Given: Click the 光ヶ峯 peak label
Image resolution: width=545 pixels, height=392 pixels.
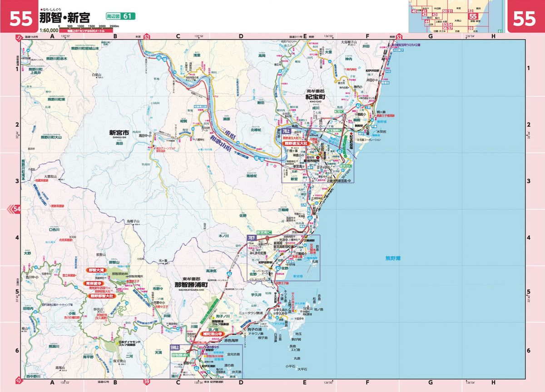Looking at the screenshot, I should click(163, 260).
